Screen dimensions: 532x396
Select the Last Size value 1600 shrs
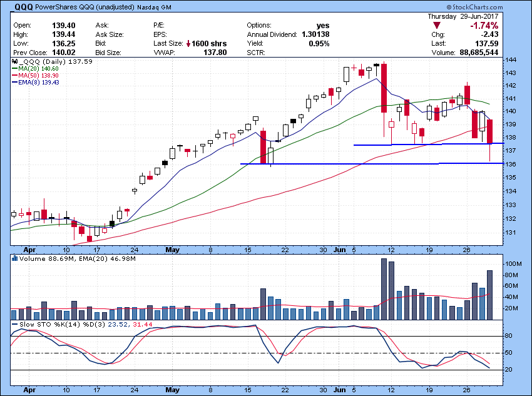pos(209,44)
